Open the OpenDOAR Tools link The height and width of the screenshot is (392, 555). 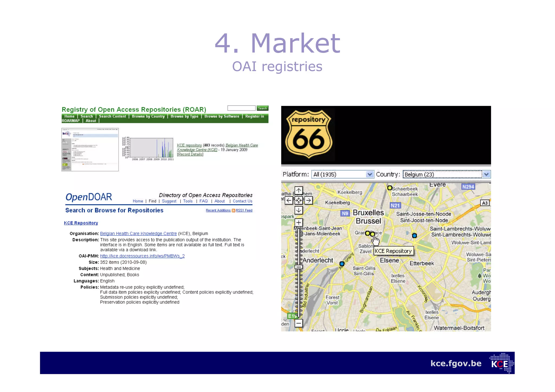[x=188, y=201]
